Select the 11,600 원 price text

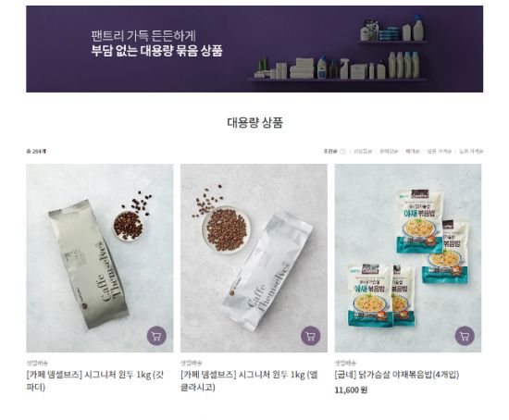[351, 389]
